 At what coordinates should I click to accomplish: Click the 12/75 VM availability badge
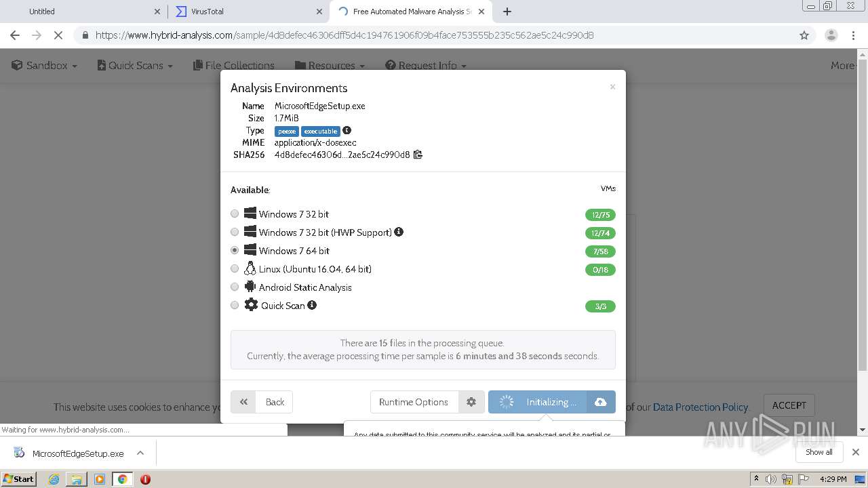[x=600, y=215]
